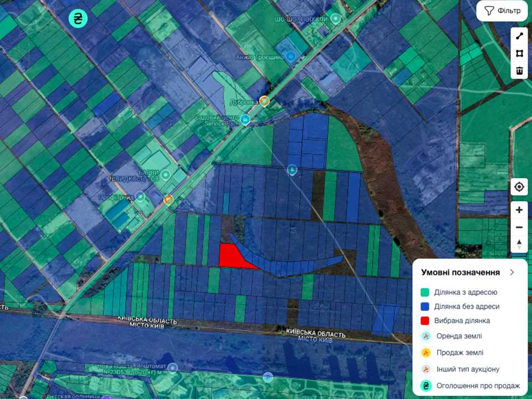Click the Вибрана ділянка legend label

tap(462, 321)
